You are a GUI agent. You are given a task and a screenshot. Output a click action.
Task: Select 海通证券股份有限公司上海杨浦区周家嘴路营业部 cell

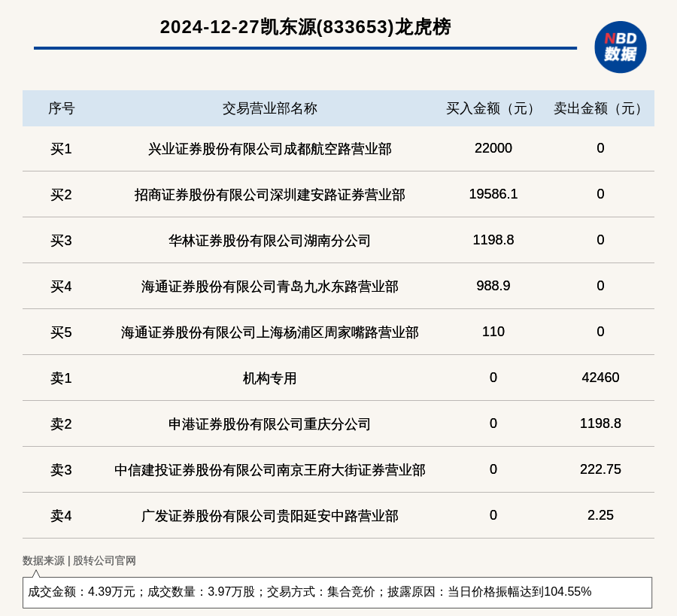coord(270,332)
